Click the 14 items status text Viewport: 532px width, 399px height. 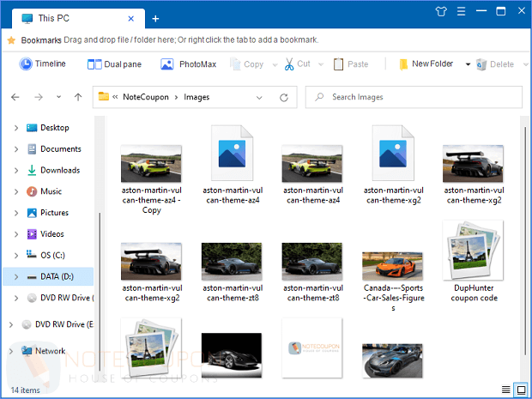pos(25,390)
